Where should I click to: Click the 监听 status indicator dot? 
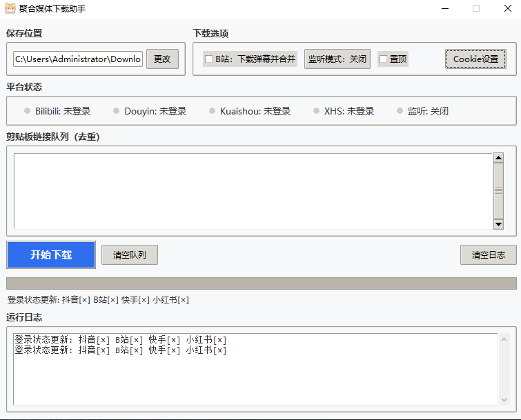click(x=400, y=111)
